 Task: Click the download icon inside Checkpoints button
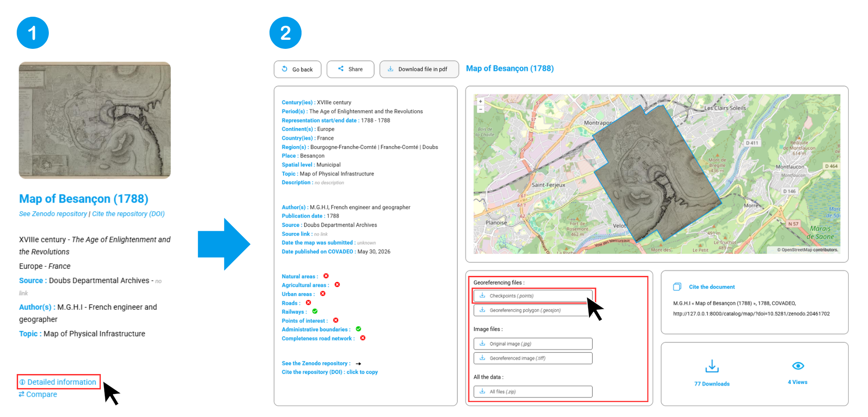pos(482,295)
